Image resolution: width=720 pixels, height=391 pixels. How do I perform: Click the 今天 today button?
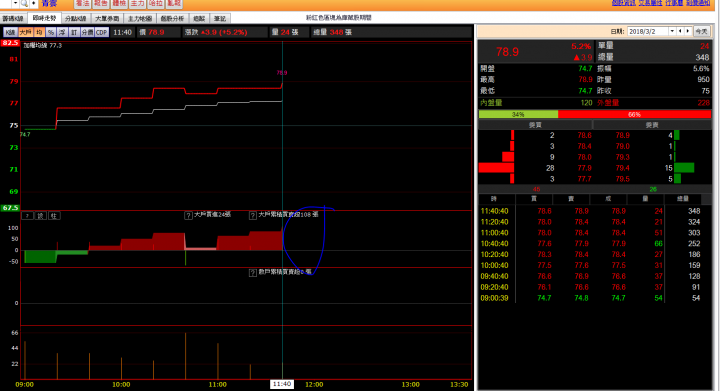pos(701,31)
